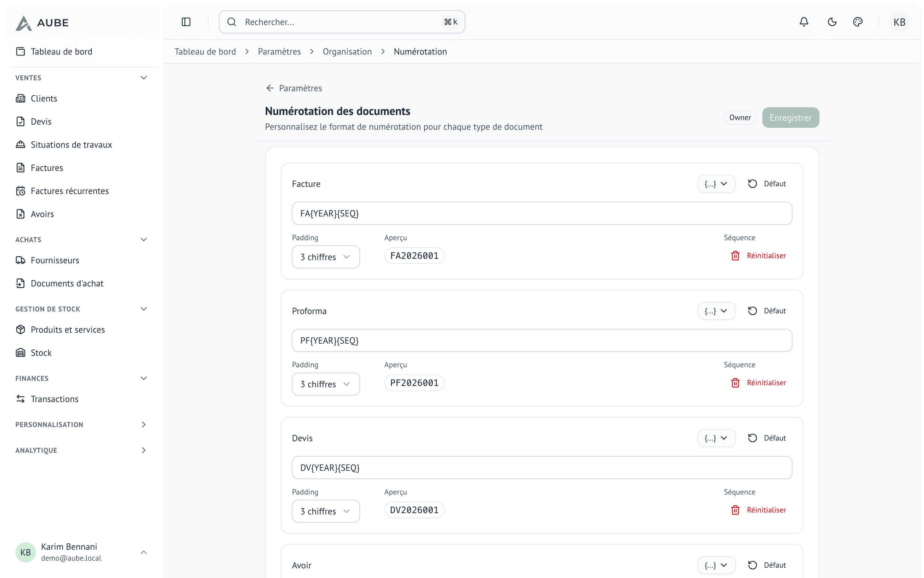Collapse the Finances section
924x578 pixels.
(x=143, y=379)
